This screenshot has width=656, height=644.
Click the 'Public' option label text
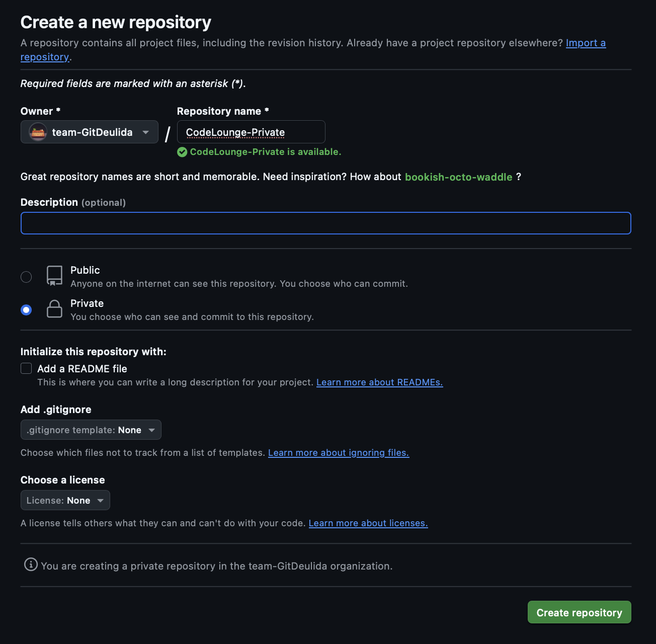(x=85, y=270)
